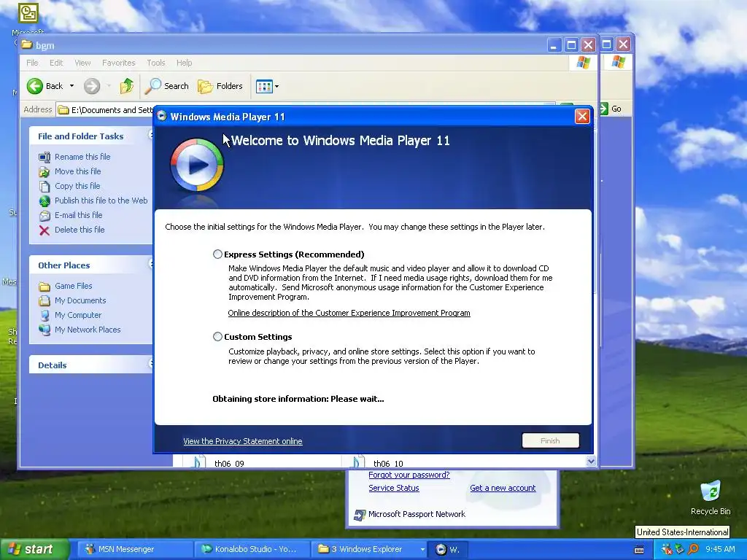Minimize the bgm Explorer window
The height and width of the screenshot is (560, 747).
pos(554,44)
